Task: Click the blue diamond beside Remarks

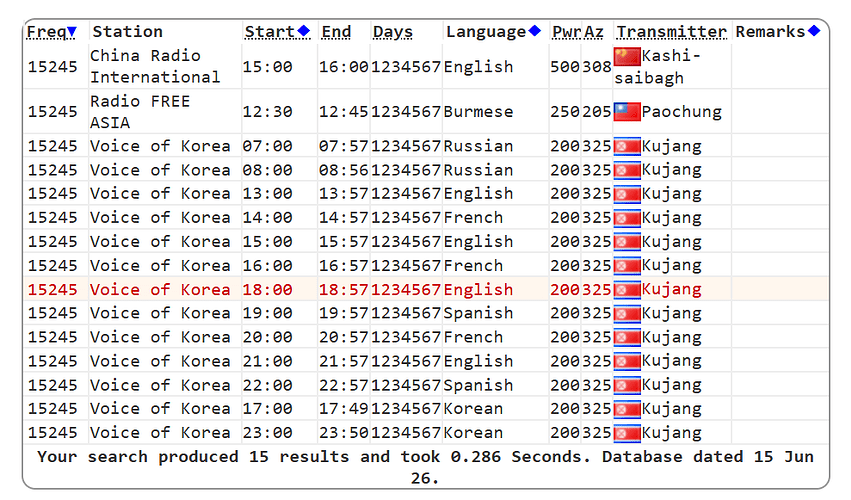Action: (x=814, y=31)
